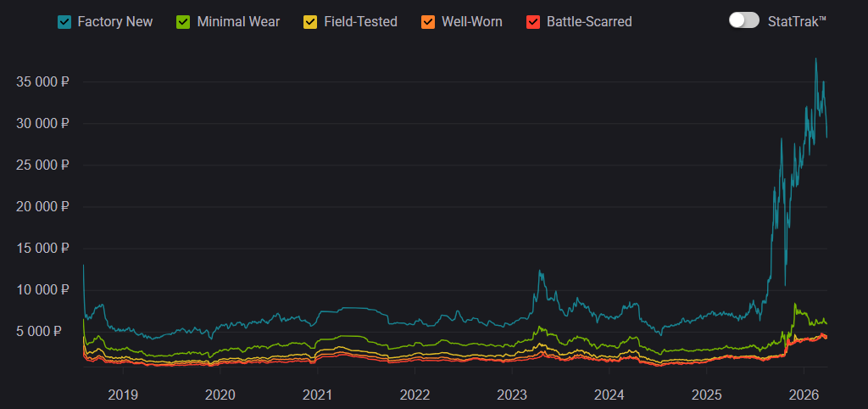Click the Field-Tested legend label
This screenshot has height=409, width=868.
coord(360,21)
